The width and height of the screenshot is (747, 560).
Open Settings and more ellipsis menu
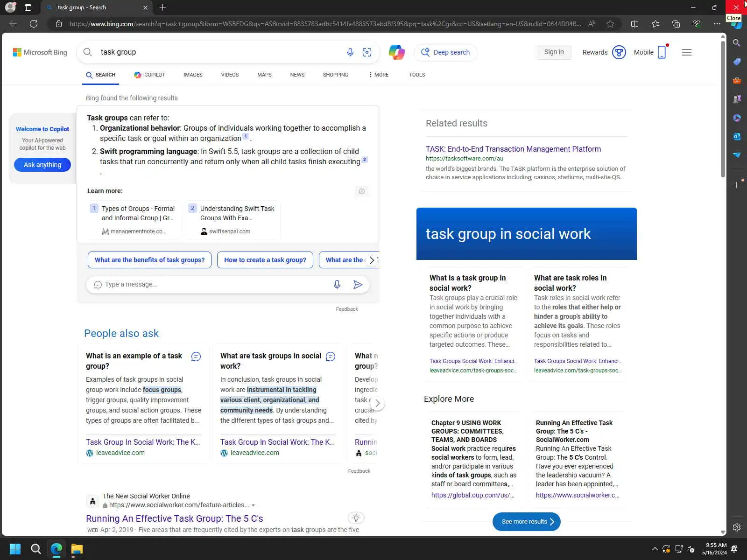pyautogui.click(x=717, y=24)
